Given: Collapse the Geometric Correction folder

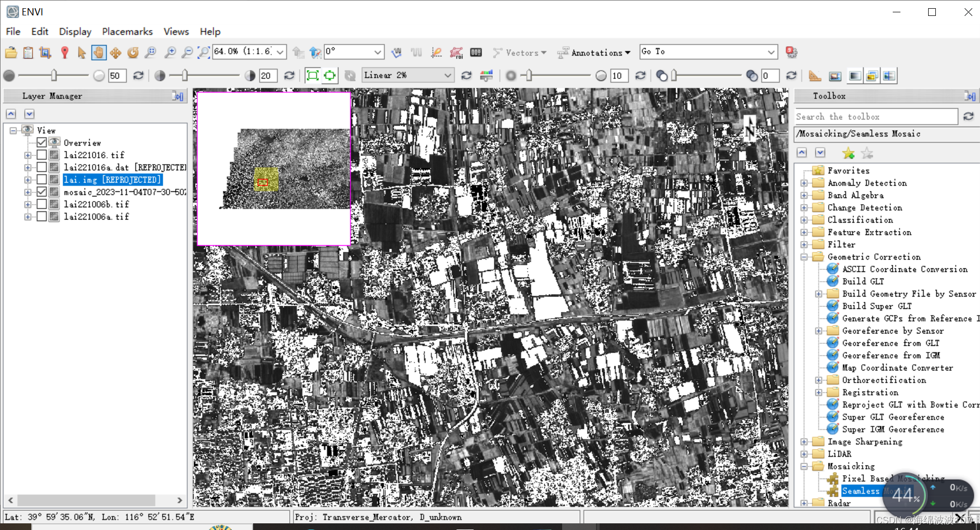Looking at the screenshot, I should (x=804, y=257).
